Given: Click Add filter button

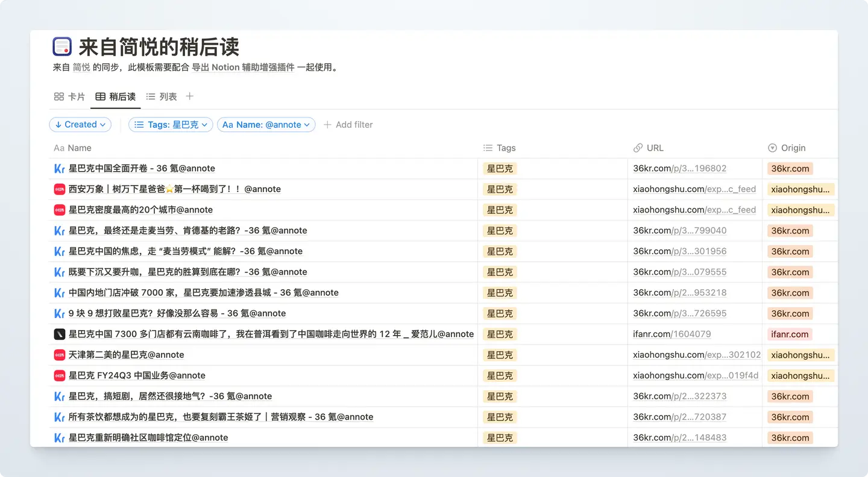Looking at the screenshot, I should (x=348, y=125).
